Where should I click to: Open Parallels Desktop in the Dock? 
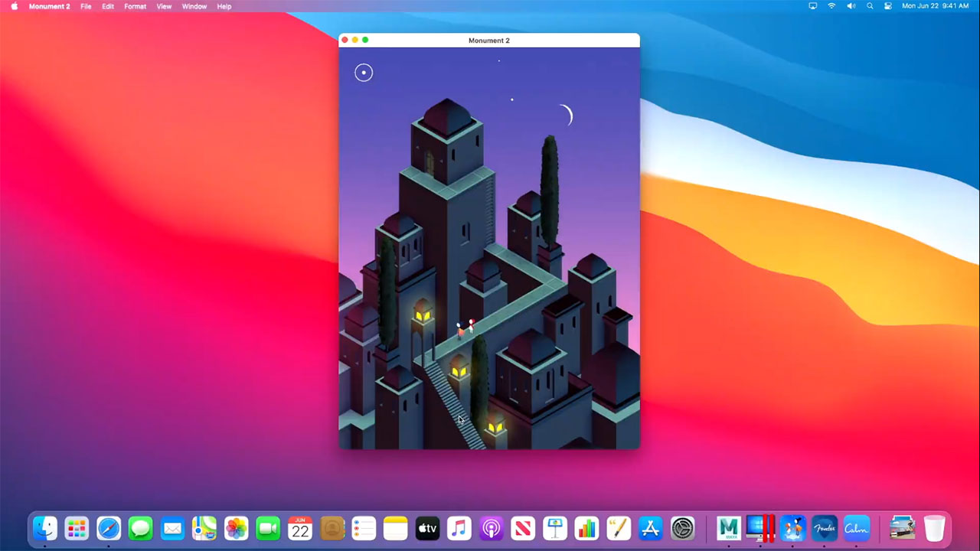pyautogui.click(x=760, y=528)
